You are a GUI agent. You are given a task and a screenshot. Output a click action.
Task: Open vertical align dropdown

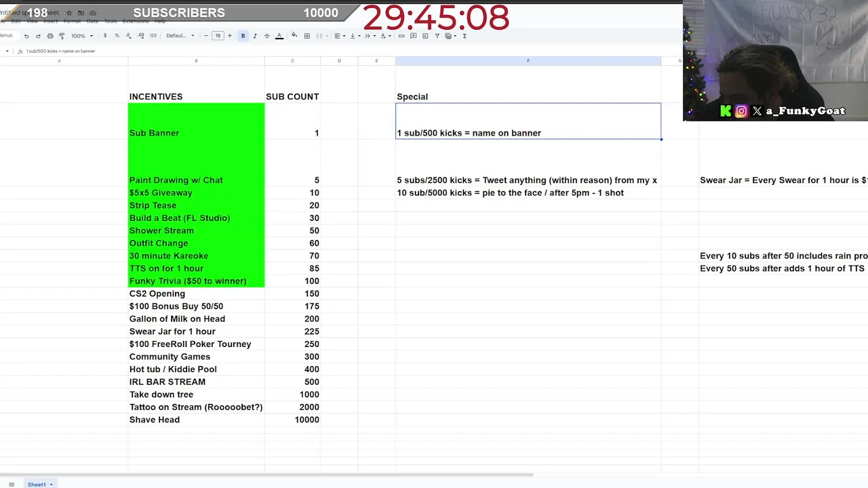pos(354,36)
